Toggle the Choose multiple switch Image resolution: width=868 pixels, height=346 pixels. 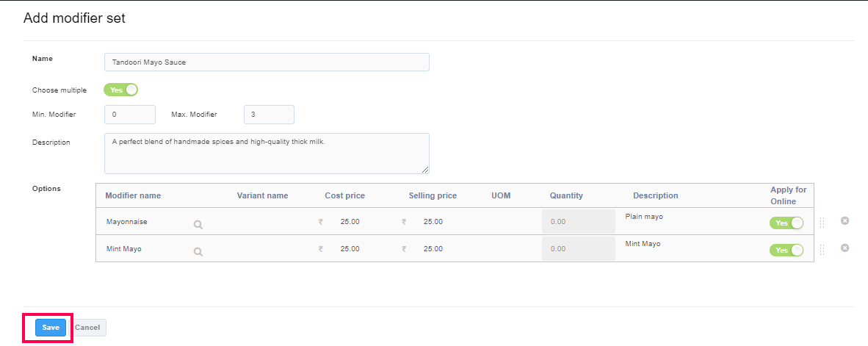point(121,90)
